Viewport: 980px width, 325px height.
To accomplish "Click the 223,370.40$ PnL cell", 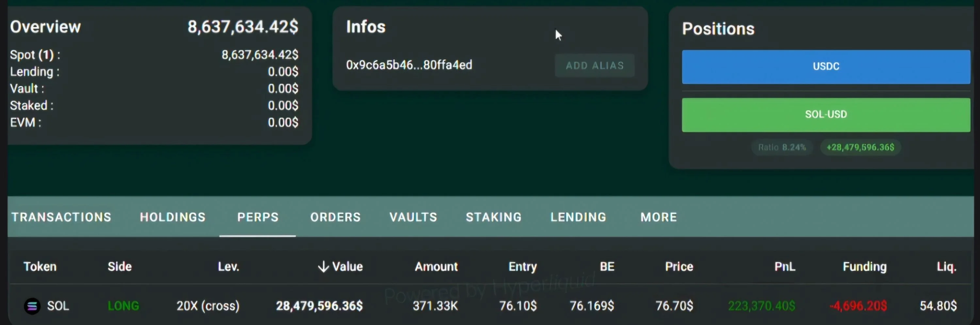I will [x=762, y=306].
